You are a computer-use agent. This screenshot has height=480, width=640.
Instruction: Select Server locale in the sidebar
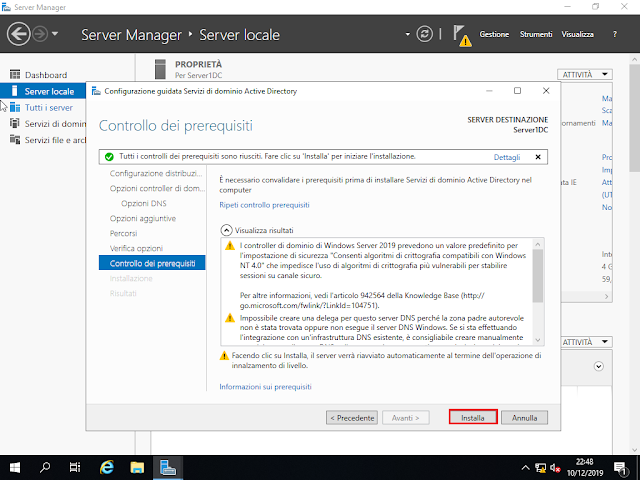coord(43,91)
